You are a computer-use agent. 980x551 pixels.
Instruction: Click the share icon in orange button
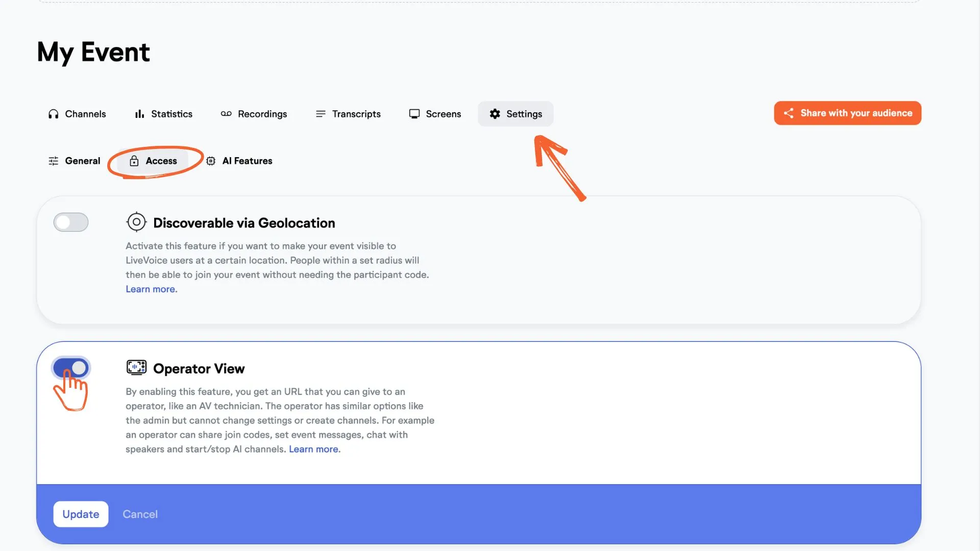pos(789,113)
